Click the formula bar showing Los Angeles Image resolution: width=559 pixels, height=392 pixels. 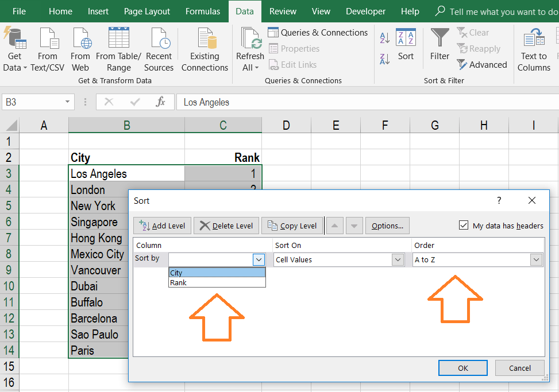367,102
